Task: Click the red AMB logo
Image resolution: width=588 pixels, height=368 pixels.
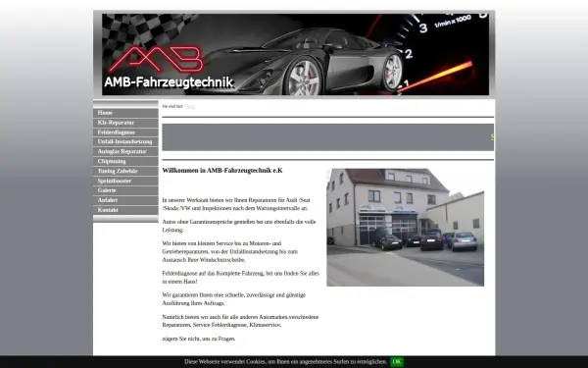Action: coord(156,59)
